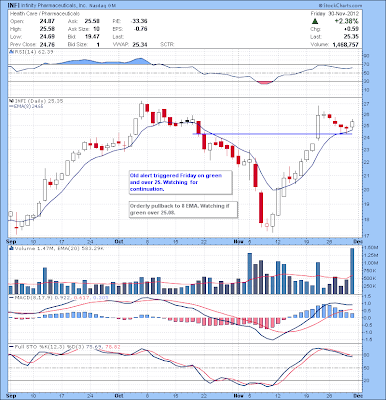Click the Low value 24.69
Image resolution: width=386 pixels, height=400 pixels.
(x=46, y=37)
